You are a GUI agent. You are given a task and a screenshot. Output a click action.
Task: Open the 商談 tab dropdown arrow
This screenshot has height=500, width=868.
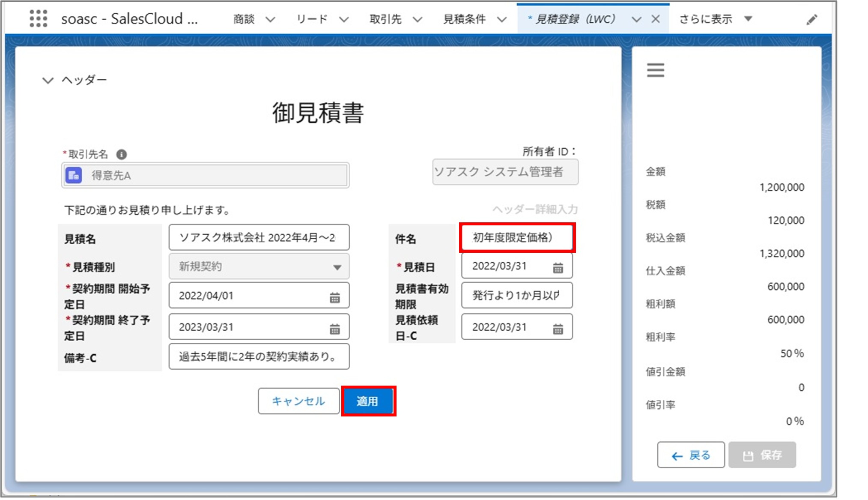pyautogui.click(x=270, y=19)
